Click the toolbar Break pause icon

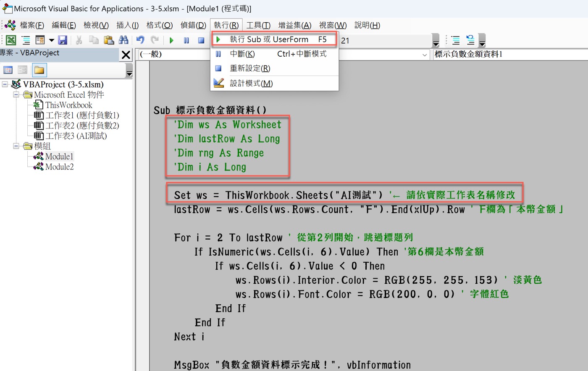click(186, 41)
